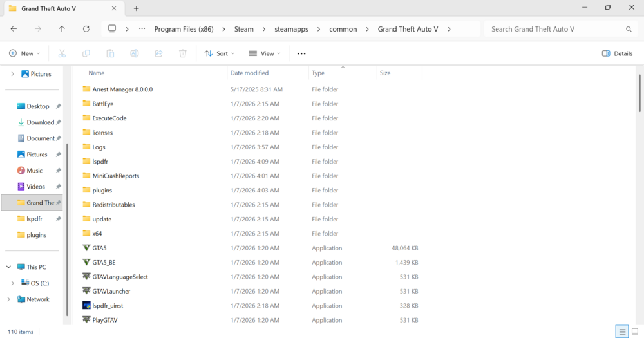The height and width of the screenshot is (338, 644).
Task: Go up one folder level
Action: (62, 29)
